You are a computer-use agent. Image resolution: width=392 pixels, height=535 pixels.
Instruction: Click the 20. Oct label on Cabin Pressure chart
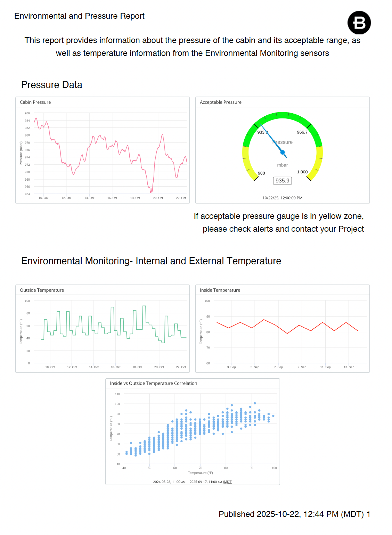tap(158, 198)
